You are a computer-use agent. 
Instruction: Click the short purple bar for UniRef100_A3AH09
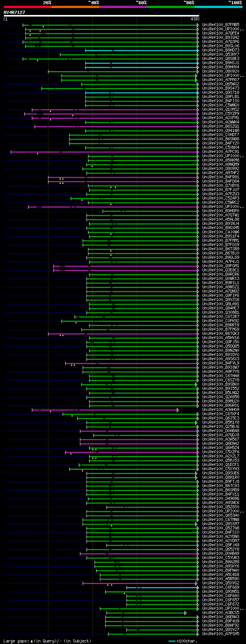click(105, 410)
